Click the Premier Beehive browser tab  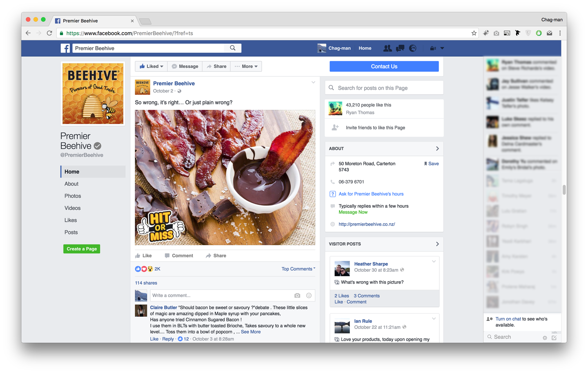[x=94, y=21]
